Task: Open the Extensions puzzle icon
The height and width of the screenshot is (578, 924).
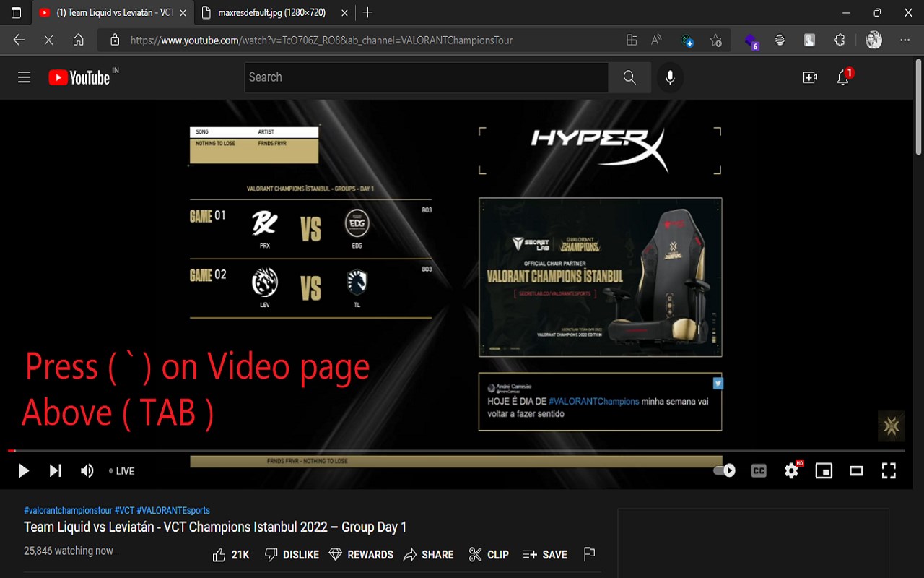Action: click(x=840, y=40)
